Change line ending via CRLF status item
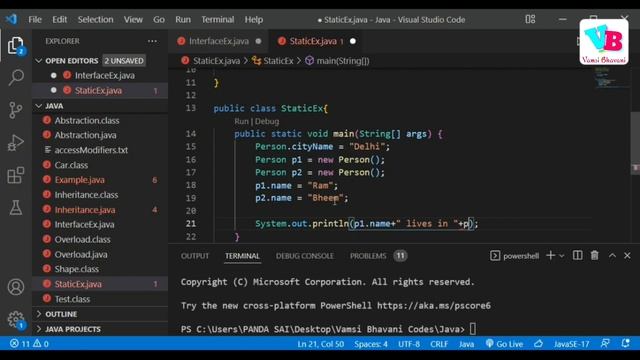 point(439,344)
